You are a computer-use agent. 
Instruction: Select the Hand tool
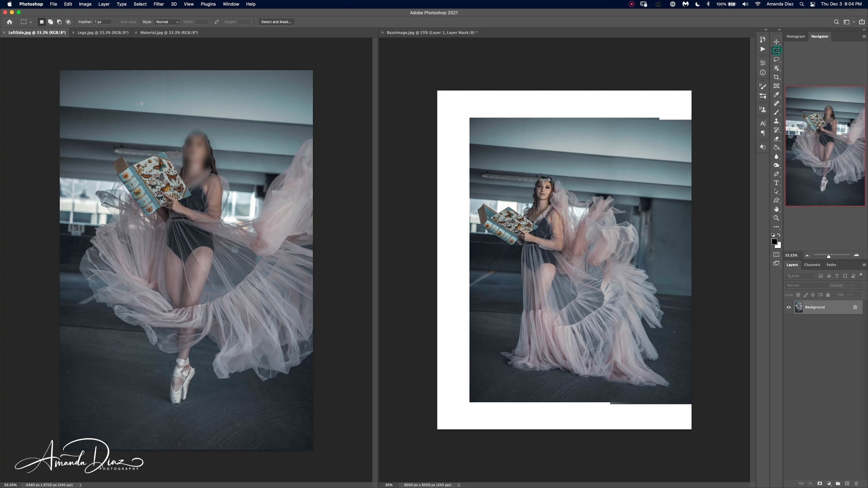[x=776, y=209]
